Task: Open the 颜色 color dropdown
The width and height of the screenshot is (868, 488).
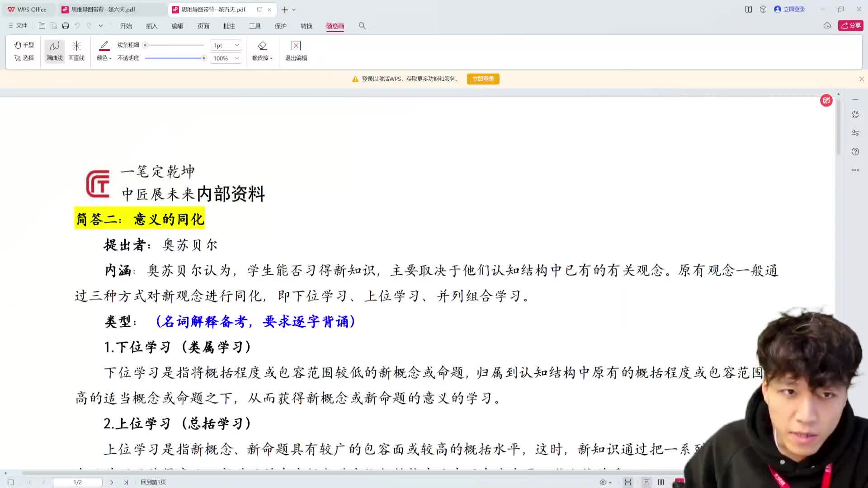Action: click(x=103, y=58)
